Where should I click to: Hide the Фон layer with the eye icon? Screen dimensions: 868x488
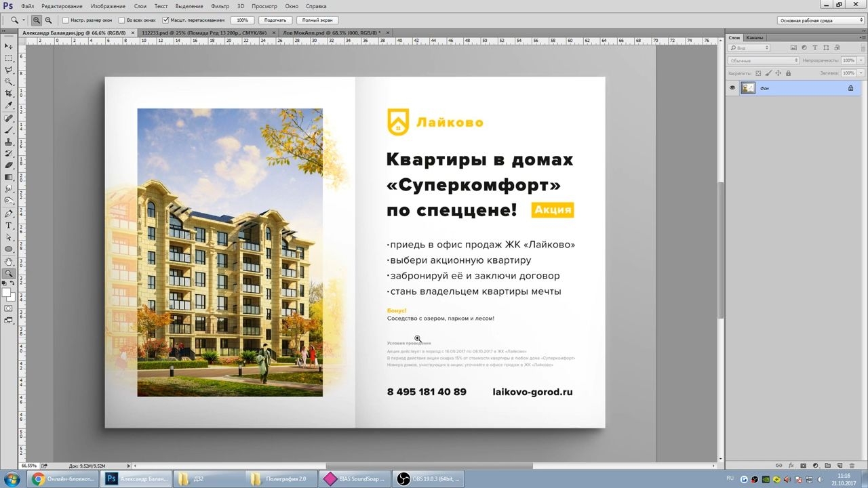click(x=732, y=88)
